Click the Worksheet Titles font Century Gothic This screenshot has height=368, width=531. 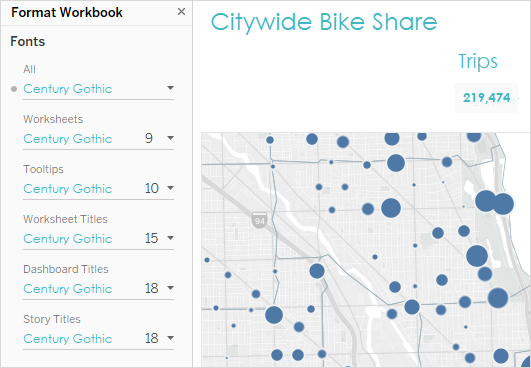[x=68, y=239]
